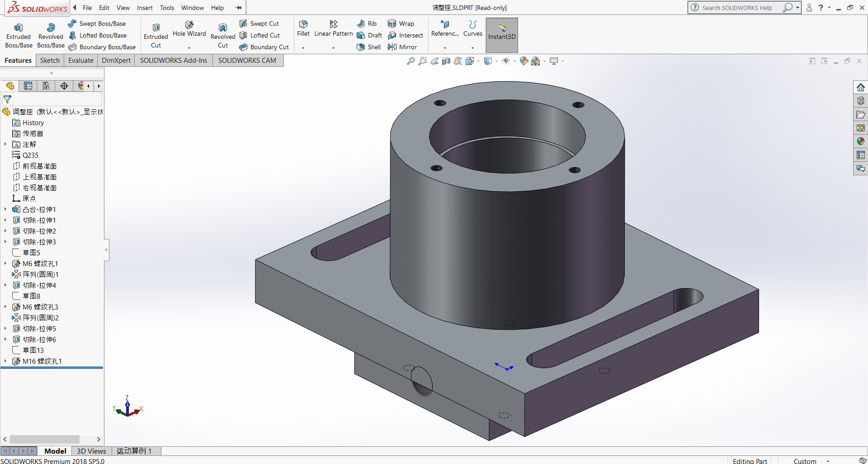Viewport: 868px width, 464px height.
Task: Open Edit Appearance color icon
Action: (524, 61)
